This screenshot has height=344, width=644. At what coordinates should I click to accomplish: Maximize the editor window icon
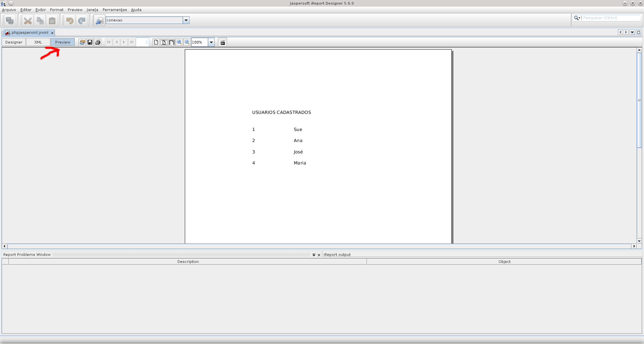pyautogui.click(x=639, y=32)
